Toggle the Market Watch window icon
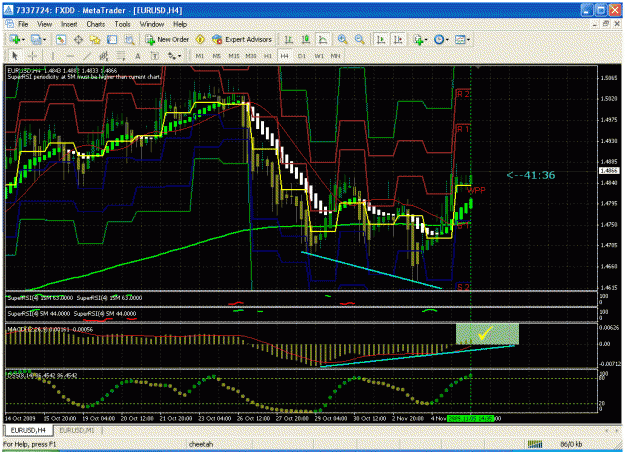This screenshot has width=625, height=452. 61,39
